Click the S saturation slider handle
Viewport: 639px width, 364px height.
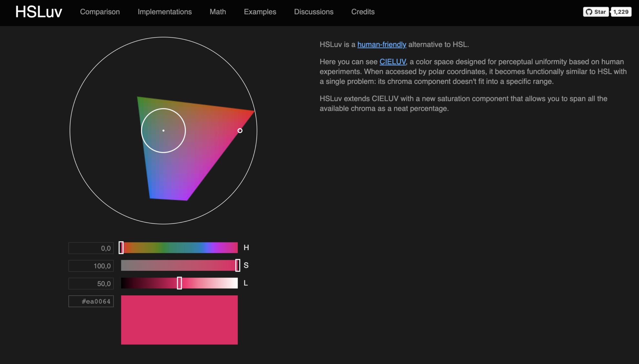click(x=237, y=265)
